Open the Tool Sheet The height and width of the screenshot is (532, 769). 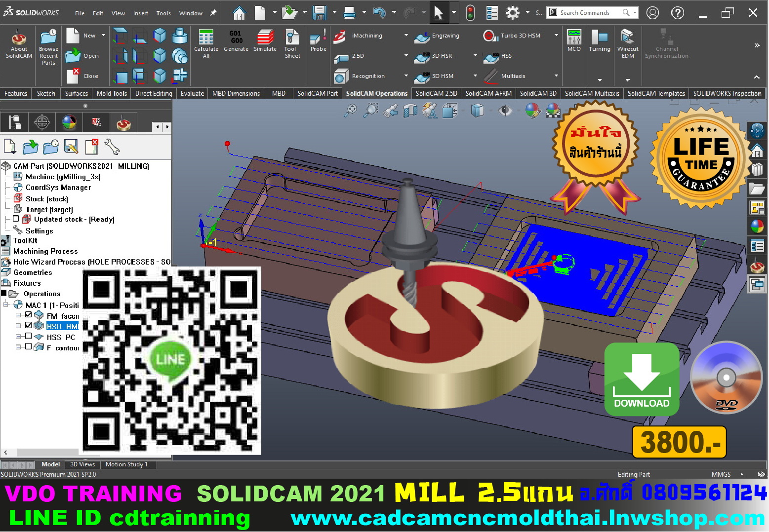(x=292, y=43)
